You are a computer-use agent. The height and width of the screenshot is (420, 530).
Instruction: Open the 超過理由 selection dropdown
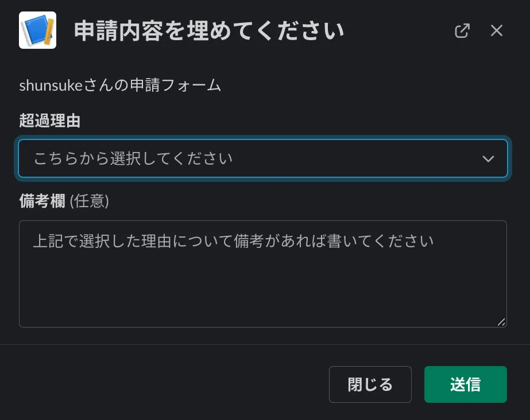coord(262,158)
